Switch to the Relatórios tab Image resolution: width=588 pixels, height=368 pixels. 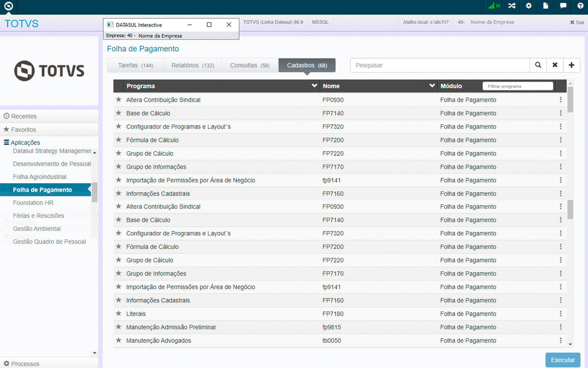(x=193, y=65)
